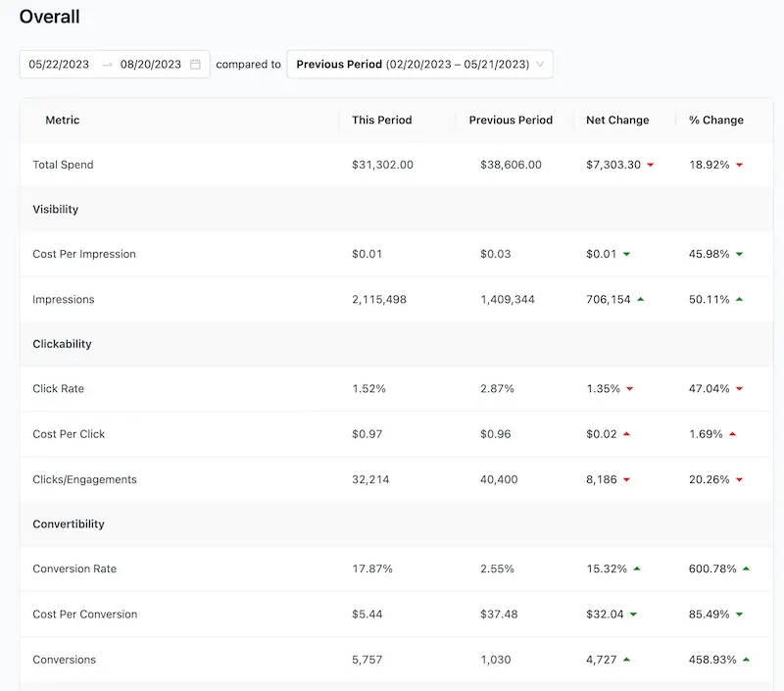The width and height of the screenshot is (784, 691).
Task: Click the arrow between start and end dates
Action: [x=107, y=65]
